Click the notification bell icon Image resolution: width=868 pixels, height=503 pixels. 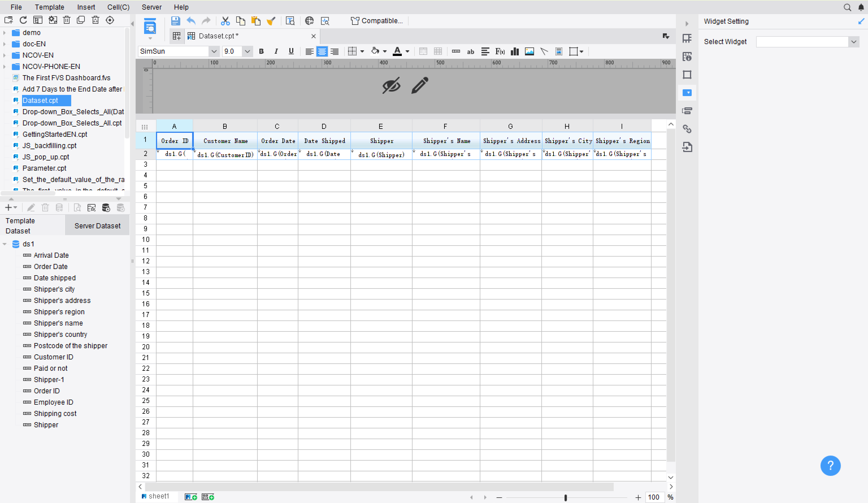click(861, 7)
